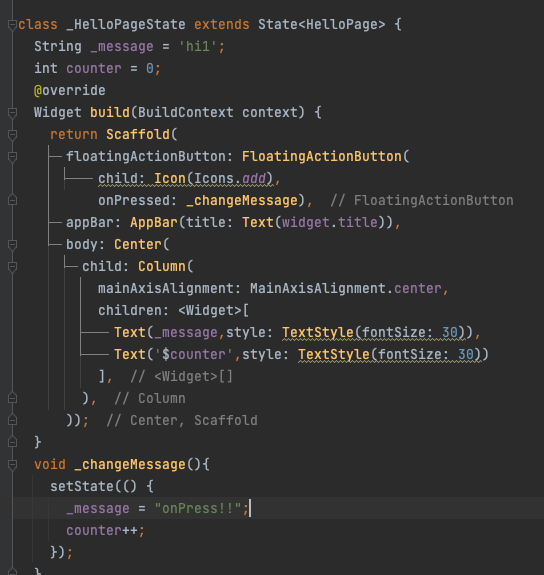Click _changeMessage in the onPressed argument

(x=242, y=201)
